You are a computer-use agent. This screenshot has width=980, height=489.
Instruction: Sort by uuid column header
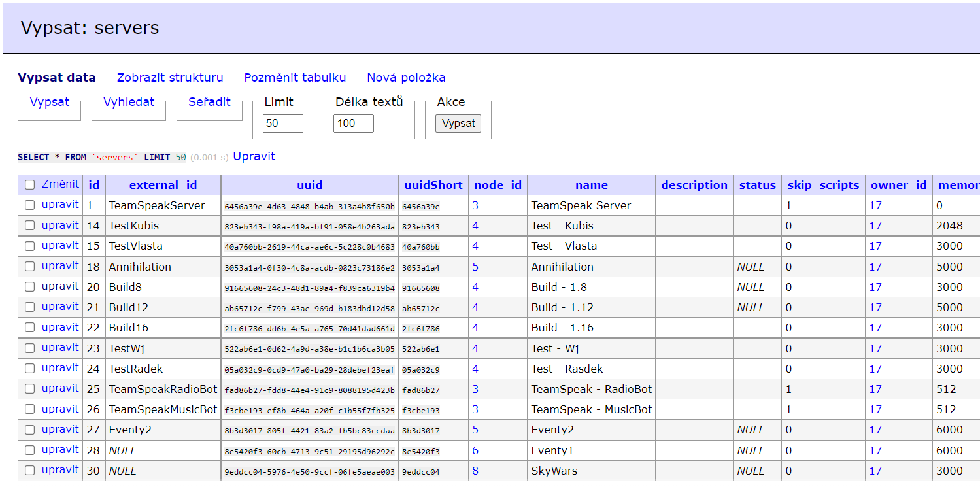(310, 185)
